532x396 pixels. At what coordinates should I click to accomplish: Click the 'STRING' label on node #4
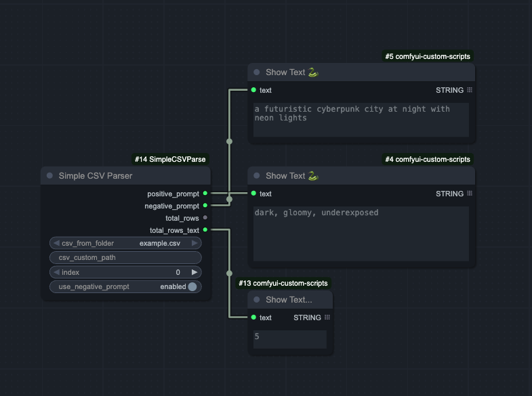pos(449,194)
